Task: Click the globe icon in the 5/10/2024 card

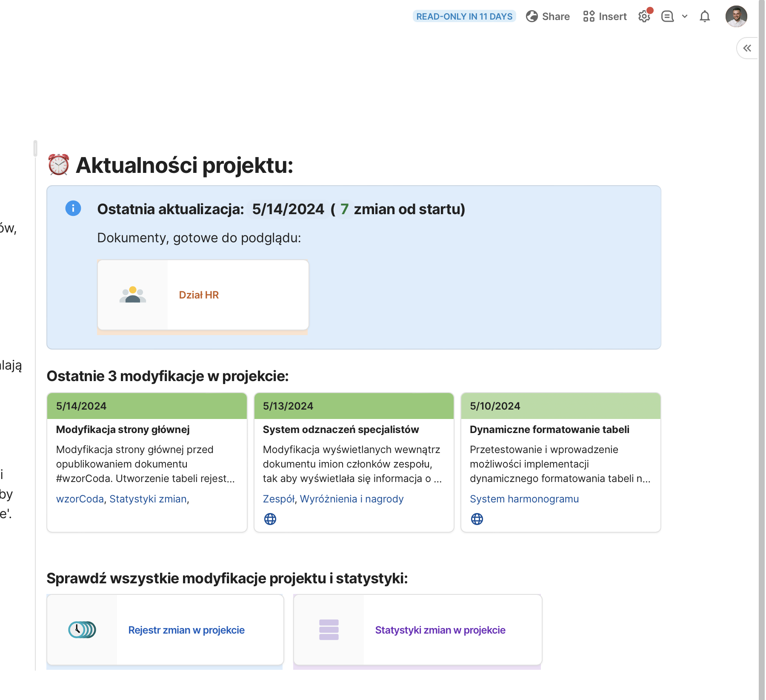Action: (477, 519)
